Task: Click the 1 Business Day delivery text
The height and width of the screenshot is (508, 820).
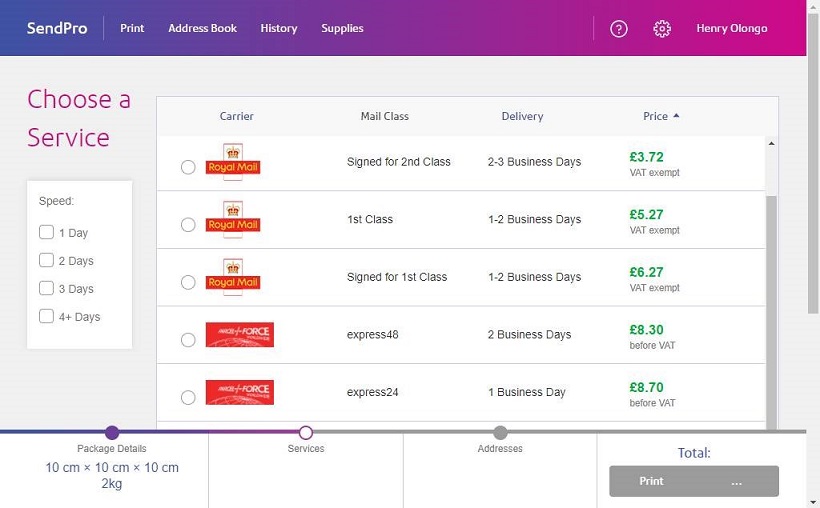Action: click(527, 392)
